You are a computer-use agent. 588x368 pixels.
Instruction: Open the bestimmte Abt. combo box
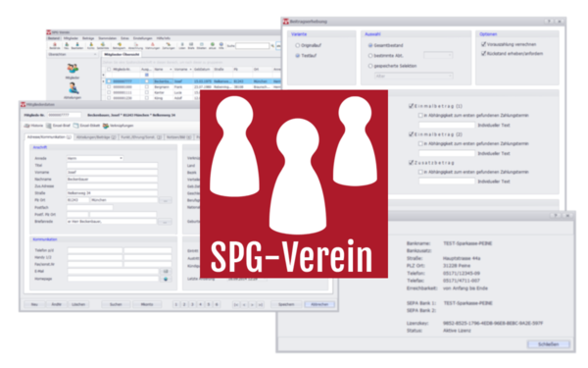pos(438,55)
